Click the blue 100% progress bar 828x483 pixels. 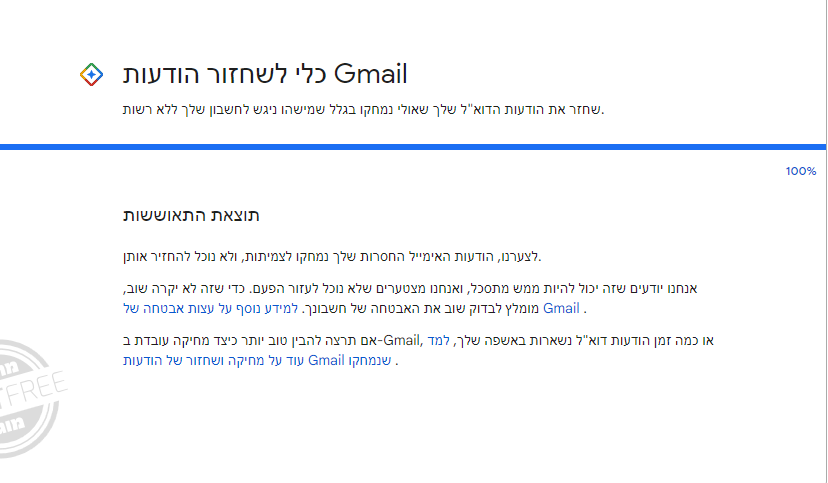pos(414,147)
